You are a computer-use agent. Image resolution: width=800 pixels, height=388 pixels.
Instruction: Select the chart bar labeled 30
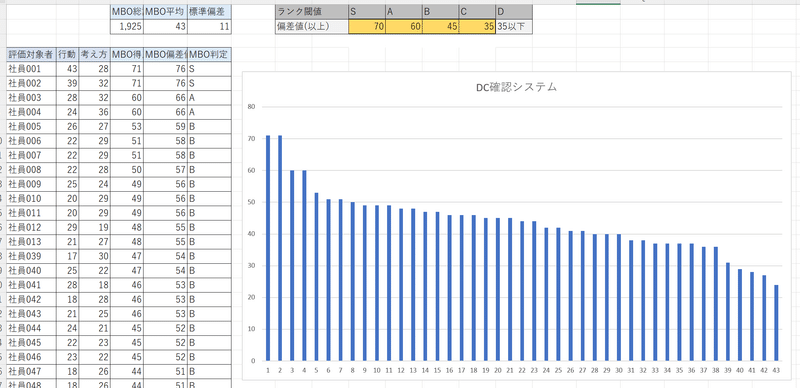619,298
